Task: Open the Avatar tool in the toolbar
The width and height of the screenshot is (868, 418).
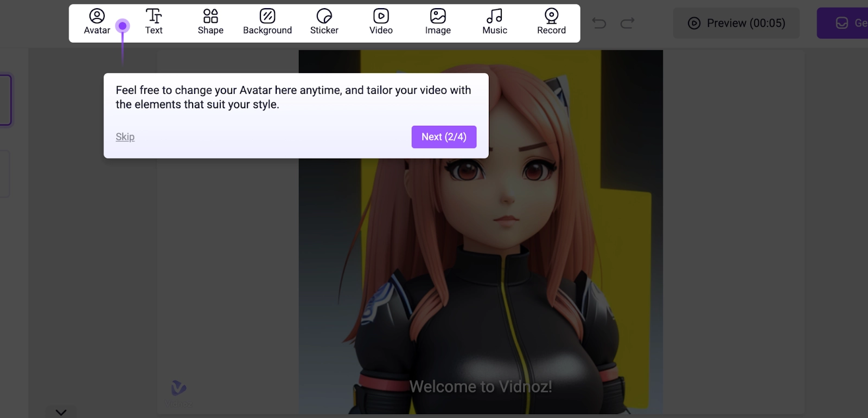Action: click(x=97, y=22)
